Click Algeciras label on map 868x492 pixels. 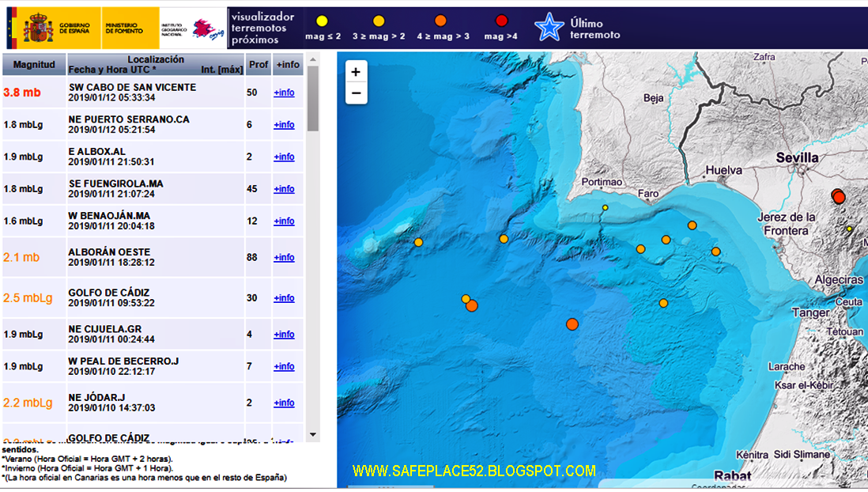(839, 280)
